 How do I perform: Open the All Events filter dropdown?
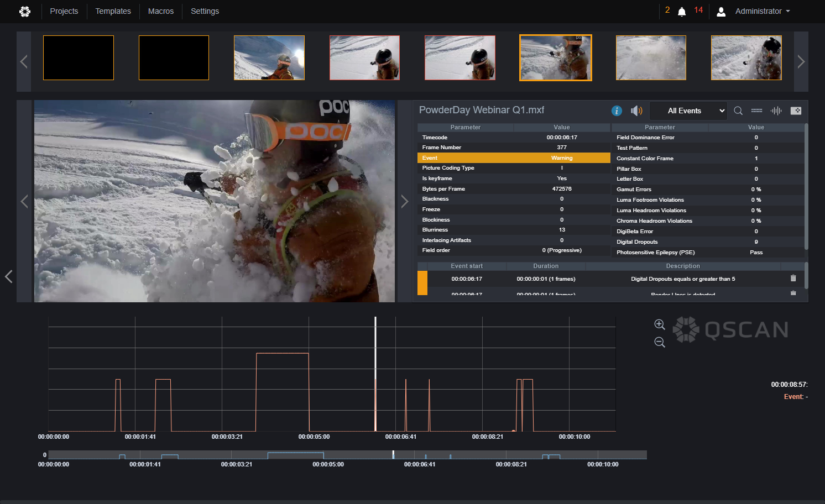coord(688,111)
